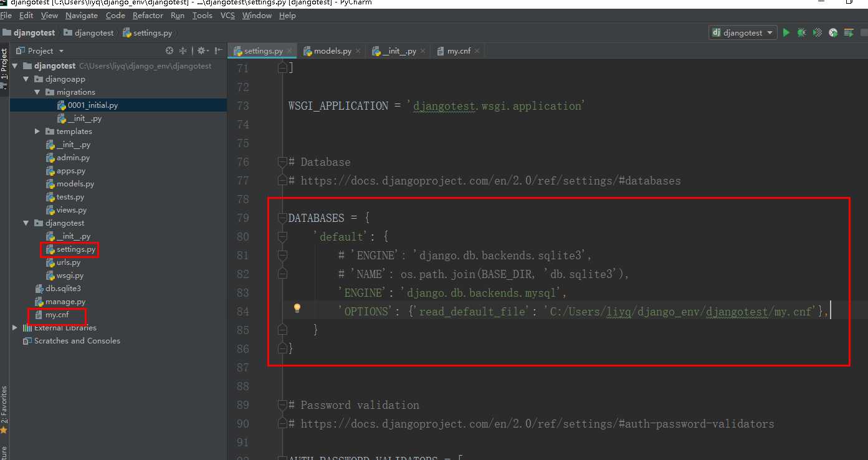This screenshot has height=460, width=868.
Task: Open my.cnf in project tree
Action: [x=52, y=315]
